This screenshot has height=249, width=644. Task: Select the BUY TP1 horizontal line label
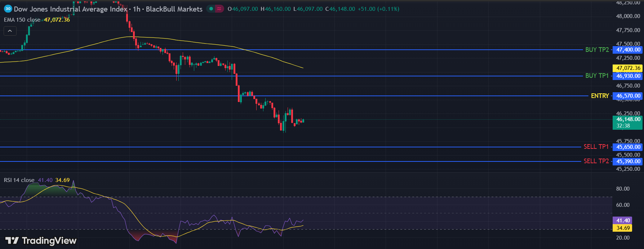[597, 76]
